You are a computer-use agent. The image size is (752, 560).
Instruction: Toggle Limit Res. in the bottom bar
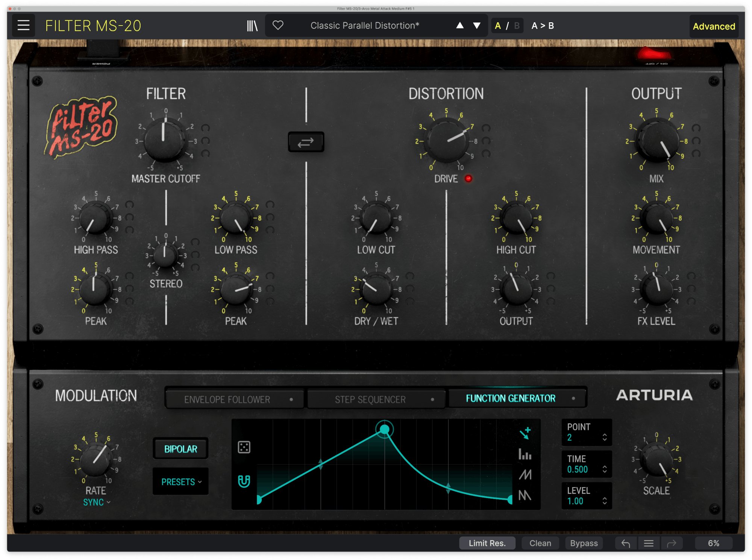487,543
